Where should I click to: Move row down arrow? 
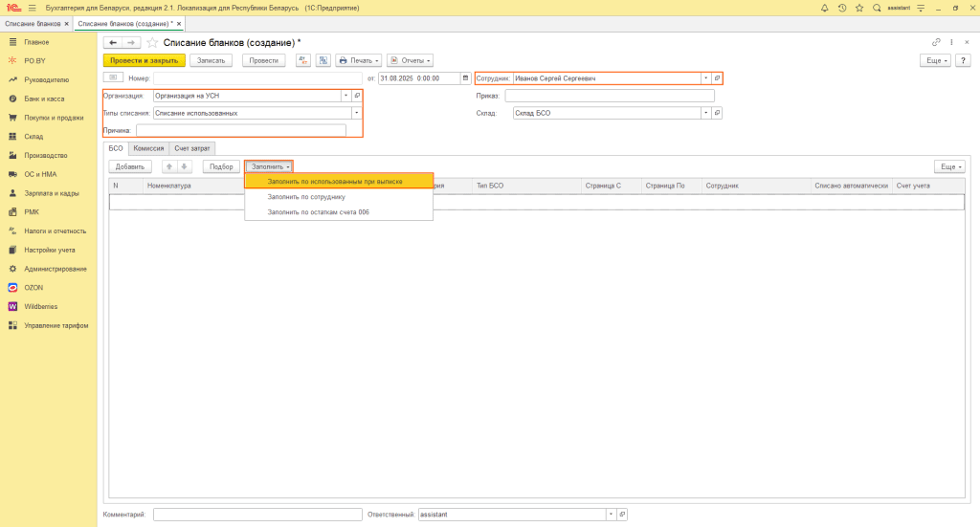pos(184,166)
